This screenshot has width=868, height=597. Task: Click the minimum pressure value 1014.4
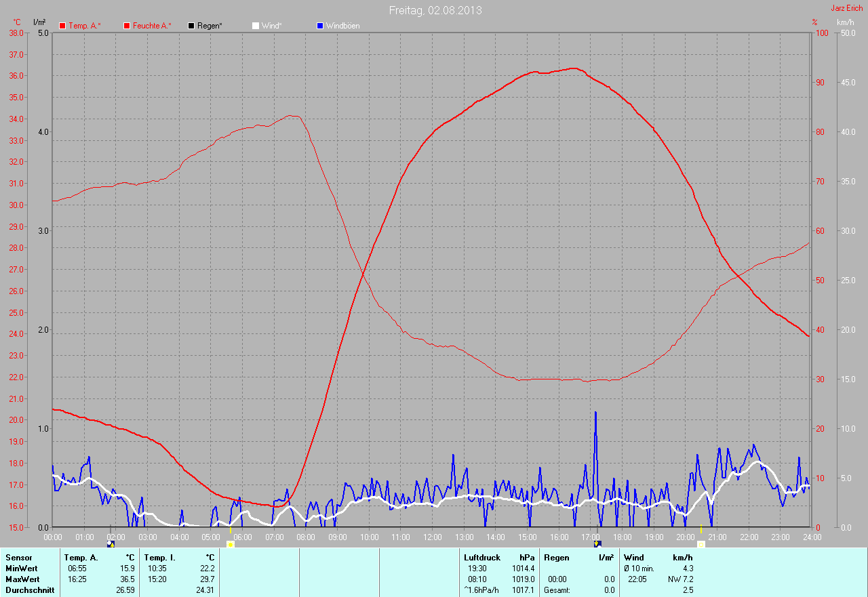(523, 569)
